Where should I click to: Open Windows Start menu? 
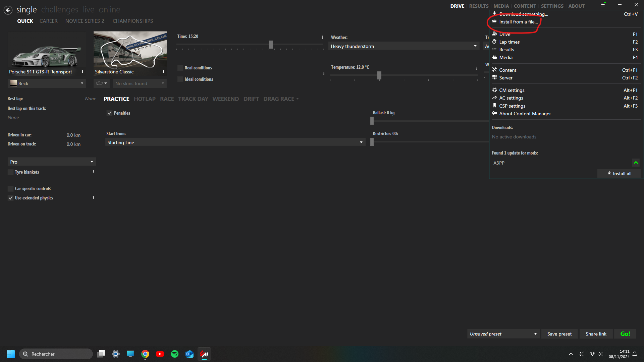11,354
